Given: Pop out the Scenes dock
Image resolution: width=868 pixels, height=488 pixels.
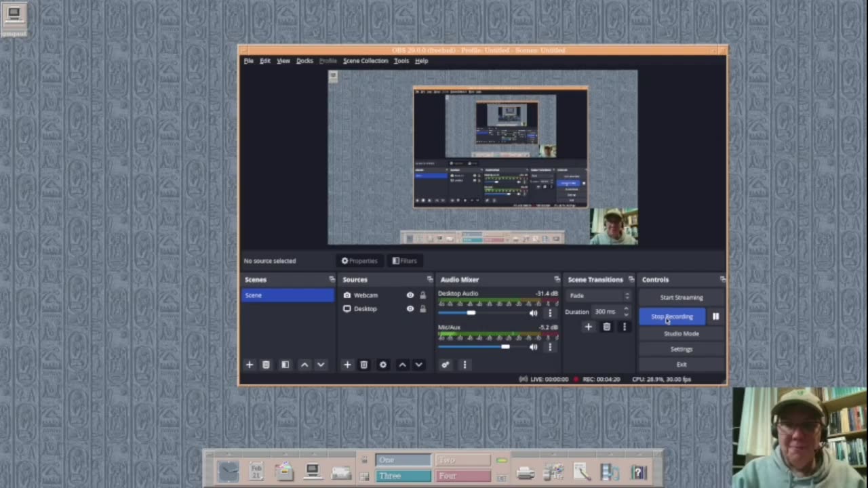Looking at the screenshot, I should point(332,279).
